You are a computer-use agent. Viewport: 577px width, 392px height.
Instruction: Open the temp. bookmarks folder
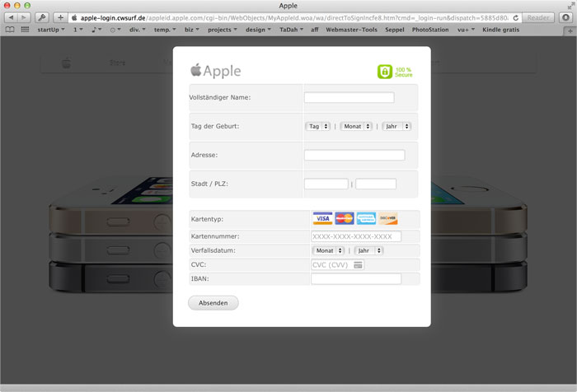point(165,30)
